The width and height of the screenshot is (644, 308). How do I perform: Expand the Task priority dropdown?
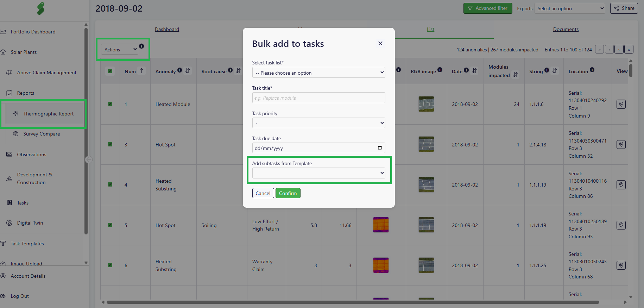pyautogui.click(x=318, y=123)
